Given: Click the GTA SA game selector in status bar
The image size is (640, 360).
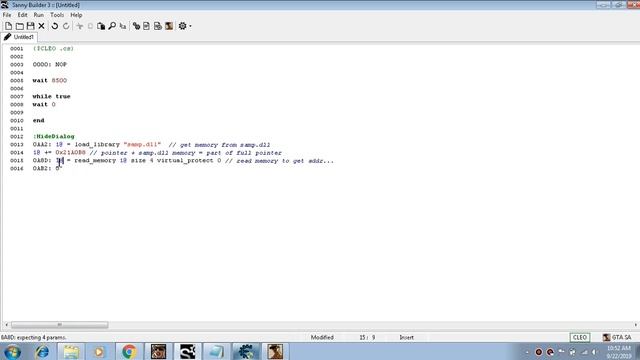Looking at the screenshot, I should point(617,337).
